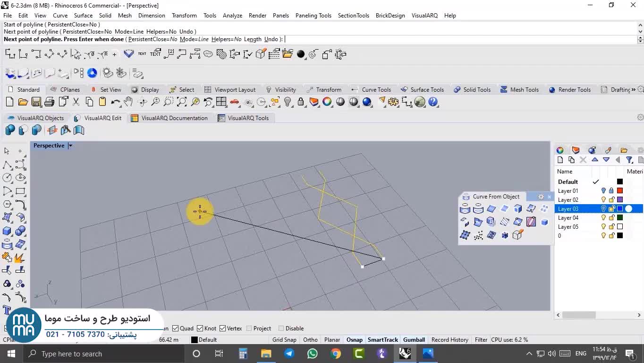Toggle the Quad osnap checkbox
This screenshot has height=363, width=644.
(176, 328)
